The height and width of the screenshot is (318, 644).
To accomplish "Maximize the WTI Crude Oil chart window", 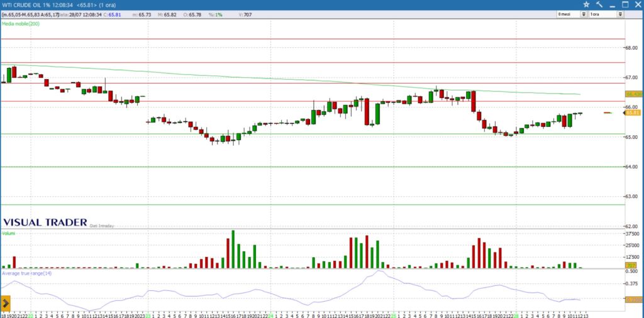I will [x=625, y=4].
